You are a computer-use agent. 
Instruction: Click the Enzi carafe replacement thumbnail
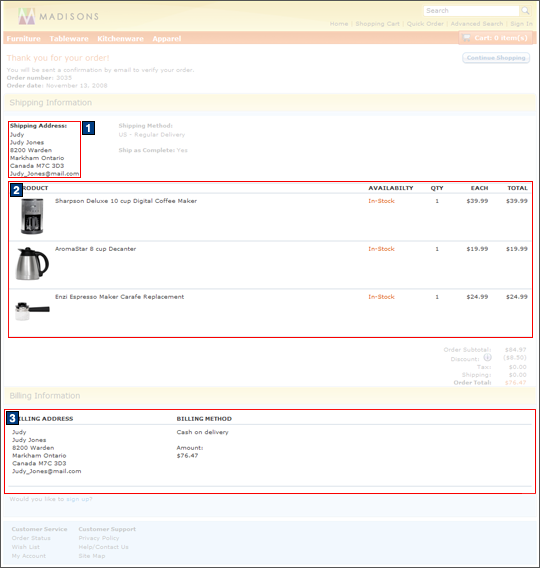32,311
